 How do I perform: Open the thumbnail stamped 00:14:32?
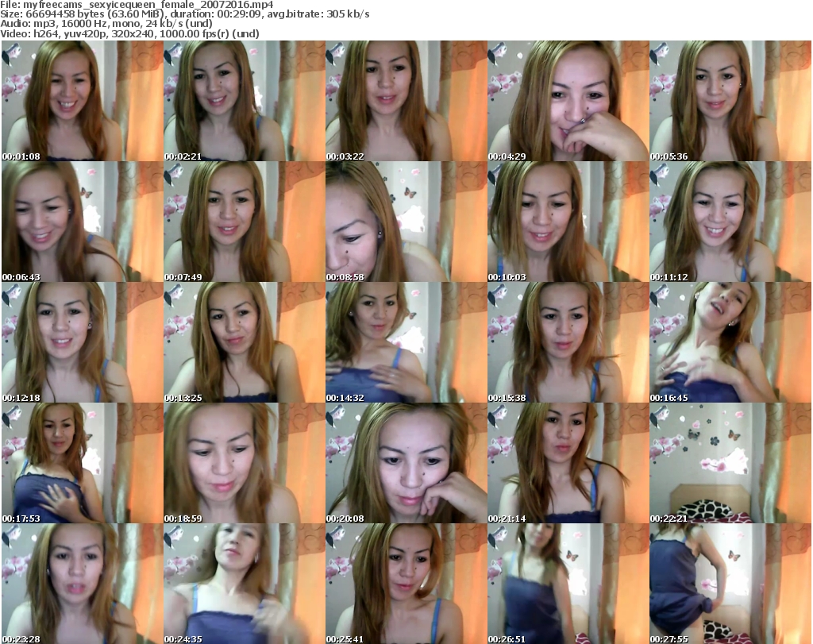point(406,342)
